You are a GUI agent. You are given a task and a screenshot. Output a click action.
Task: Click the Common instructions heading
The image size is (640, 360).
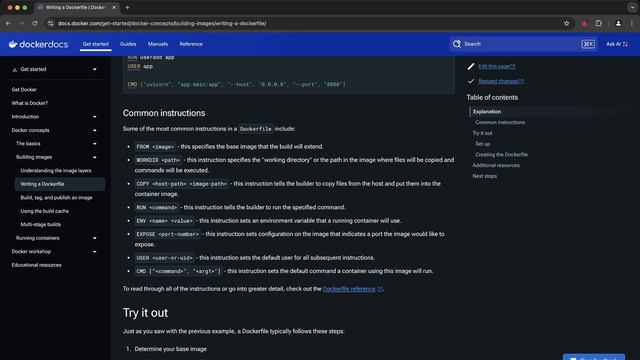(x=164, y=113)
